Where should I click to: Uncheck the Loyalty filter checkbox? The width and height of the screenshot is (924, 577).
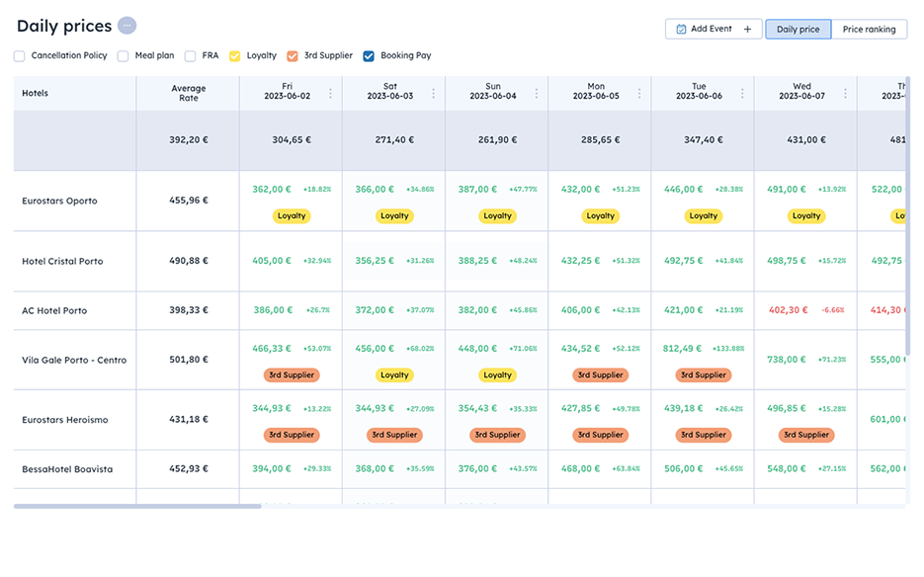(235, 56)
